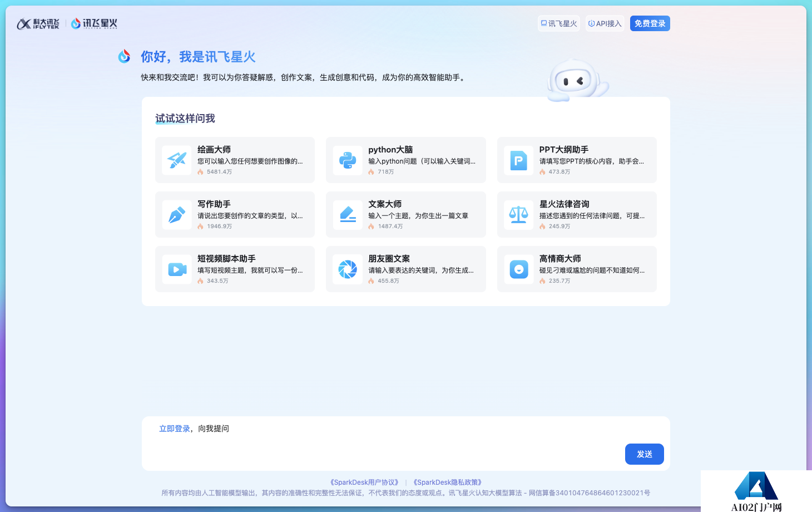
Task: Select the 朋友圈文案 card title
Action: (x=389, y=259)
